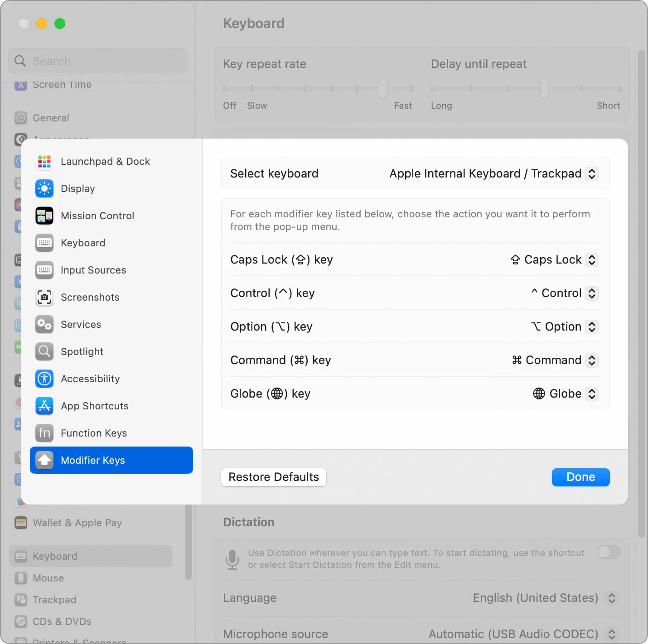Click the "Caps Lock (⇪) key" label
This screenshot has height=644, width=648.
coord(281,260)
